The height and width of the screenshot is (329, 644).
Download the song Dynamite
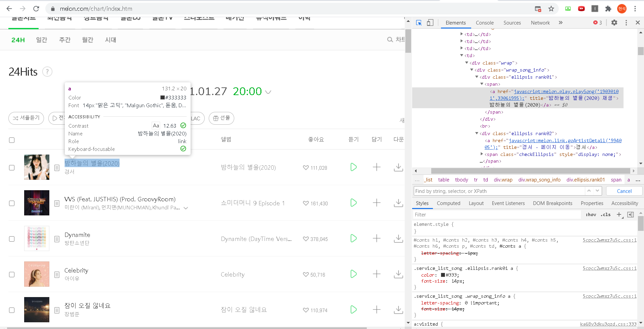coord(398,238)
